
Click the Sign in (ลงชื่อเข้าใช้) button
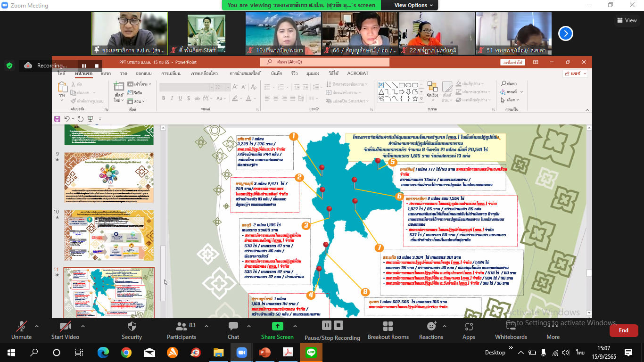click(x=513, y=62)
